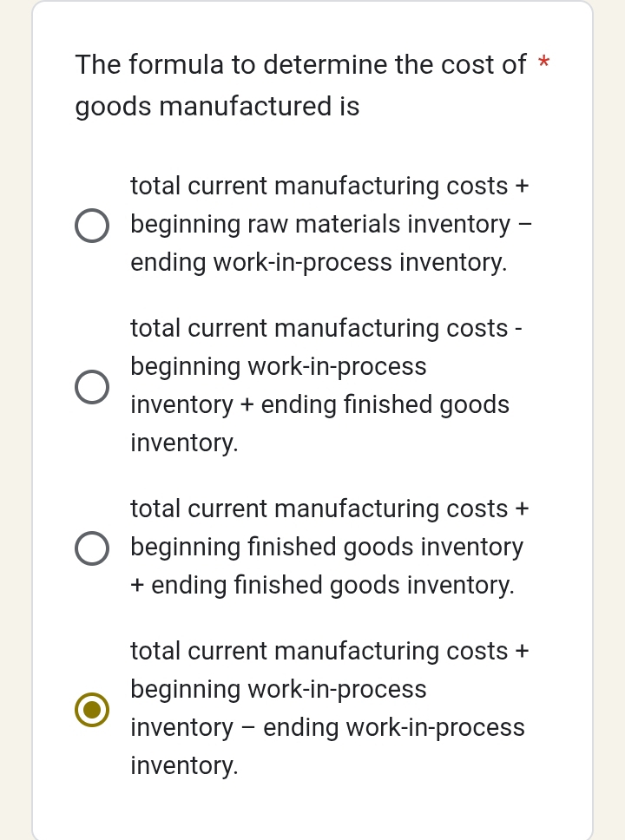Click the selected radio button for work-in-process answer
Viewport: 625px width, 840px height.
pyautogui.click(x=92, y=709)
